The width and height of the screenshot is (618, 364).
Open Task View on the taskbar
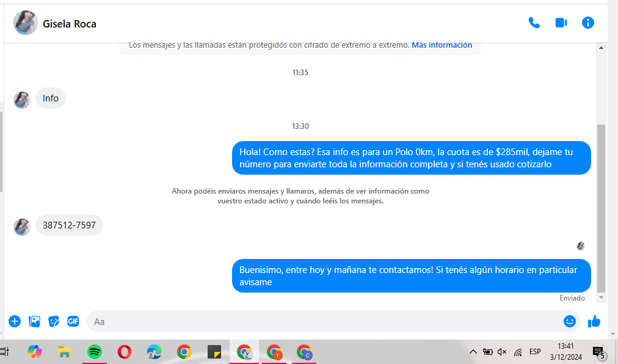4,351
